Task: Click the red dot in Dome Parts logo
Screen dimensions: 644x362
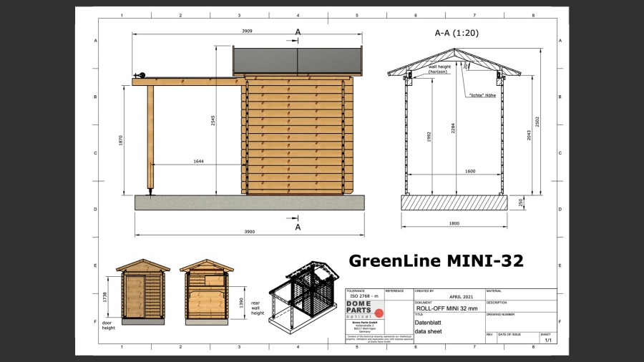Action: click(379, 313)
